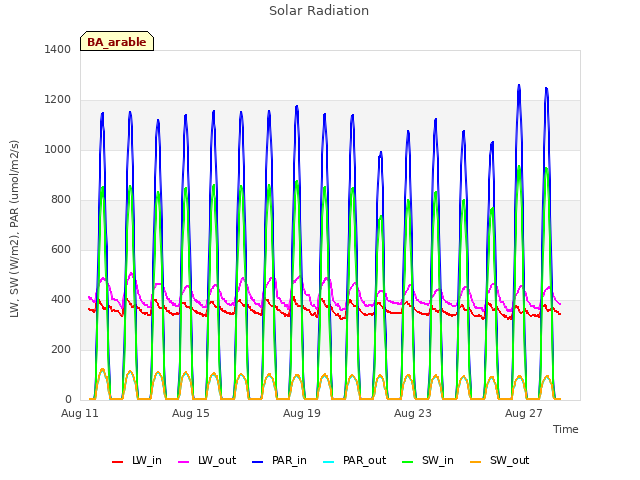
Task: Click the BA_arable site label box
Action: (117, 41)
